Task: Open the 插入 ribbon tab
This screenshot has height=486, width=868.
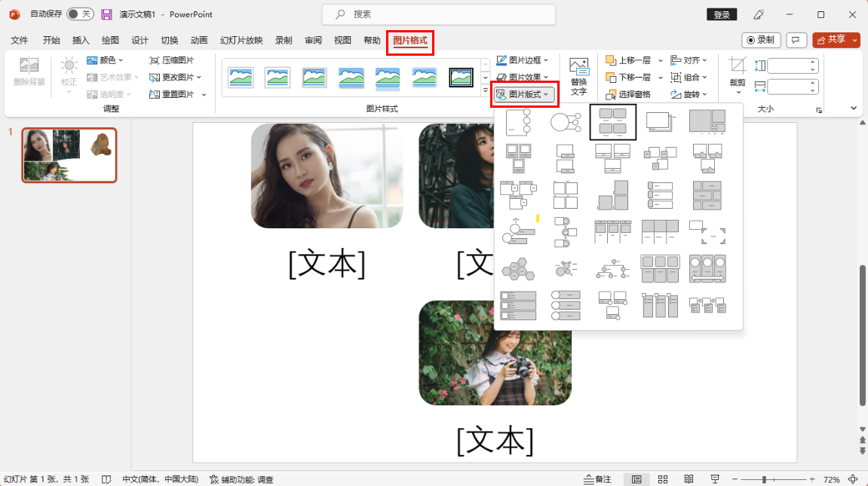Action: (81, 41)
